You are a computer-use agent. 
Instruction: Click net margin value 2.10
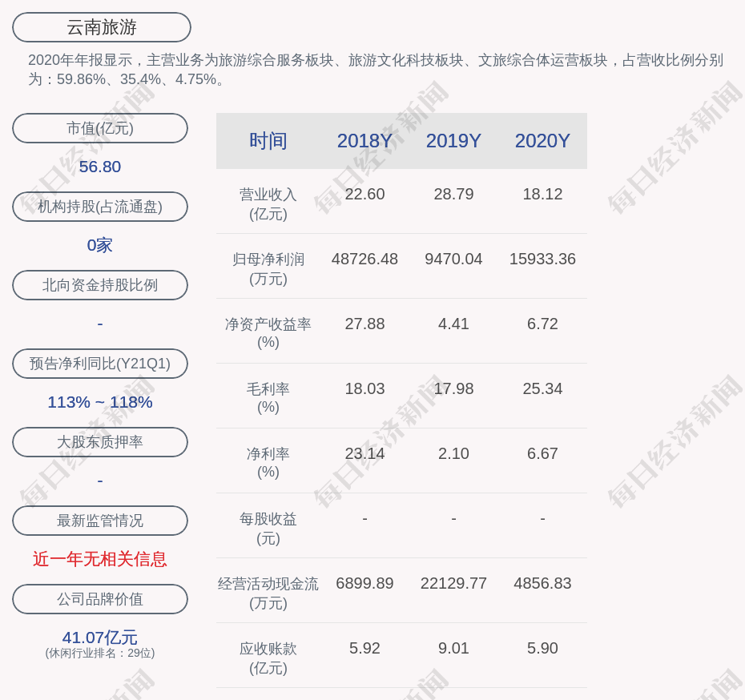[x=453, y=453]
